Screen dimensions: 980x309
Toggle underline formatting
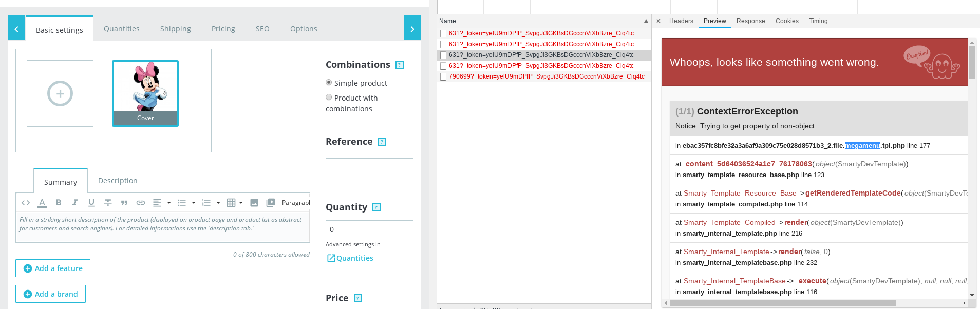coord(91,203)
